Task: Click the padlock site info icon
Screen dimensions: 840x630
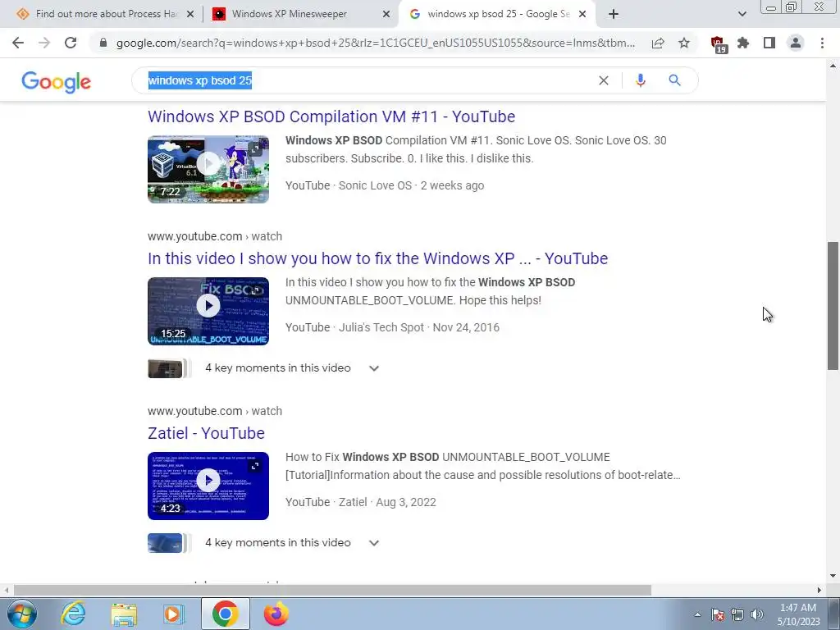Action: pyautogui.click(x=103, y=43)
